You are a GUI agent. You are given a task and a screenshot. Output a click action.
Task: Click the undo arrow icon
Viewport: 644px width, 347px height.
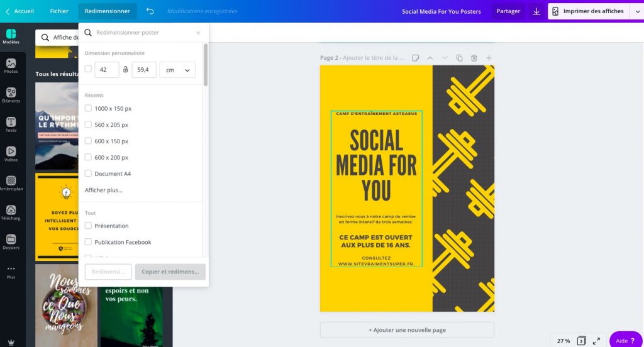click(150, 11)
